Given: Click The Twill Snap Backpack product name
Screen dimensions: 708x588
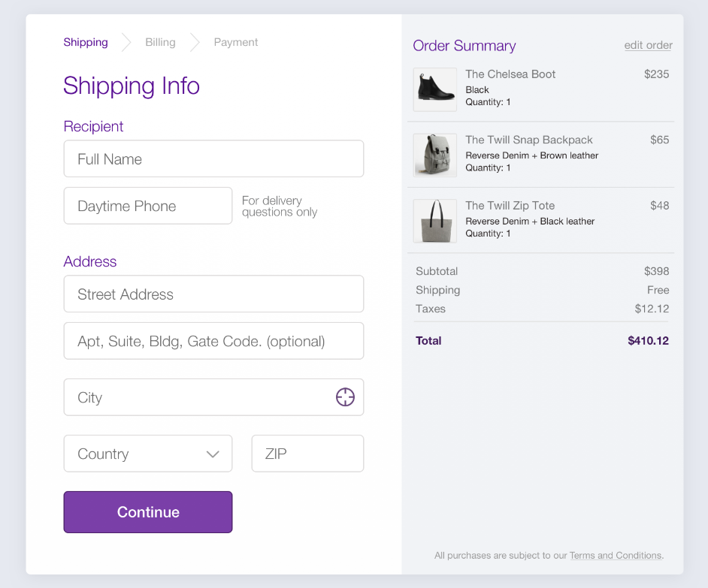Looking at the screenshot, I should (x=529, y=140).
